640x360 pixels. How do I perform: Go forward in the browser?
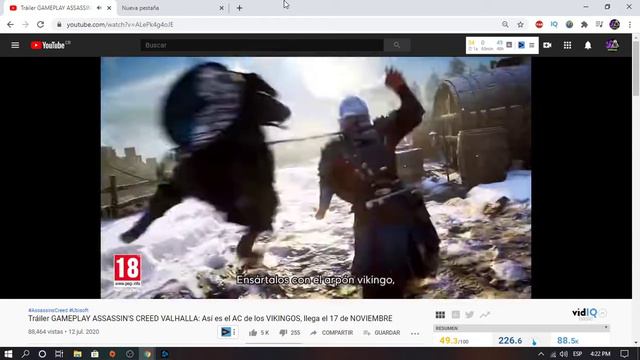25,24
